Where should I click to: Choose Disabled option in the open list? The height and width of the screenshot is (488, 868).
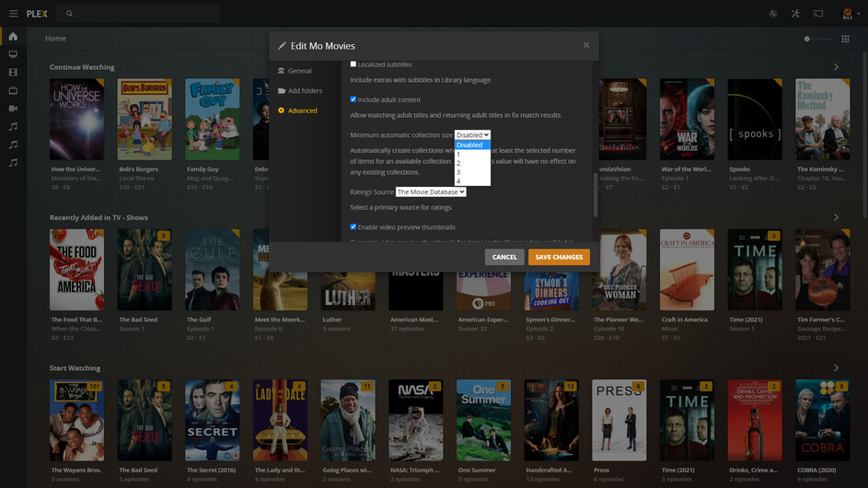click(x=472, y=145)
